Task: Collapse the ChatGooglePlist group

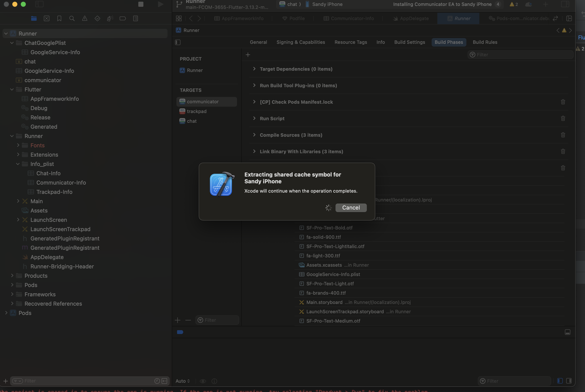Action: 12,43
